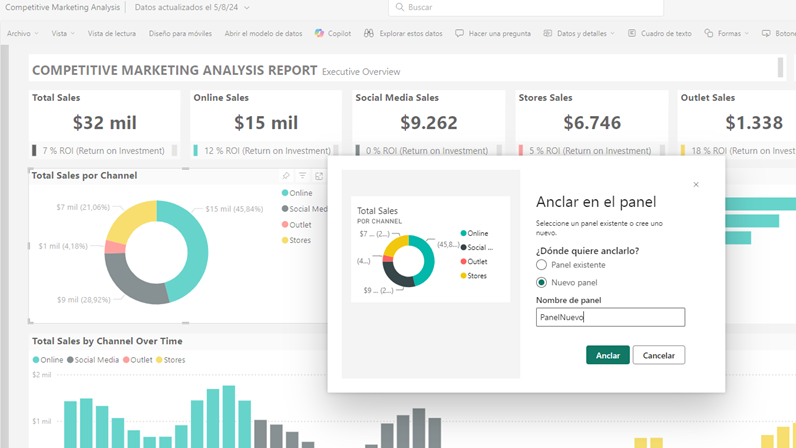This screenshot has height=448, width=796.
Task: Open Diseño para móviles
Action: click(180, 33)
